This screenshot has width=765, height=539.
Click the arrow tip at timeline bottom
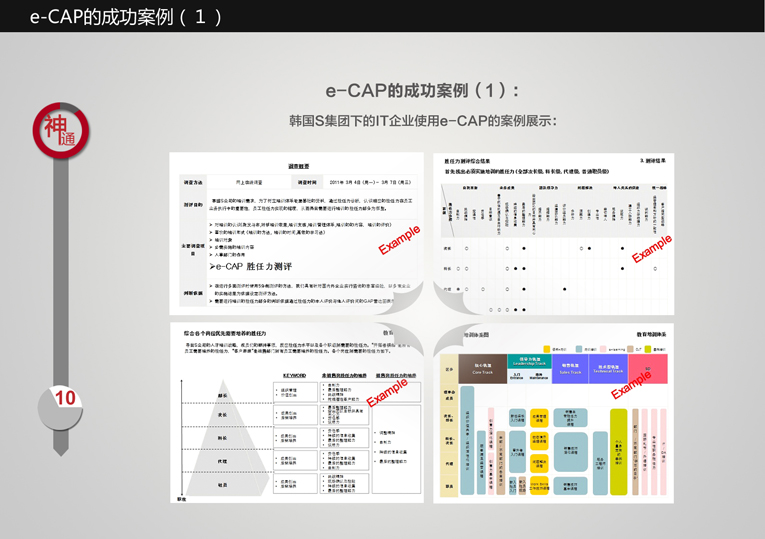tap(60, 451)
